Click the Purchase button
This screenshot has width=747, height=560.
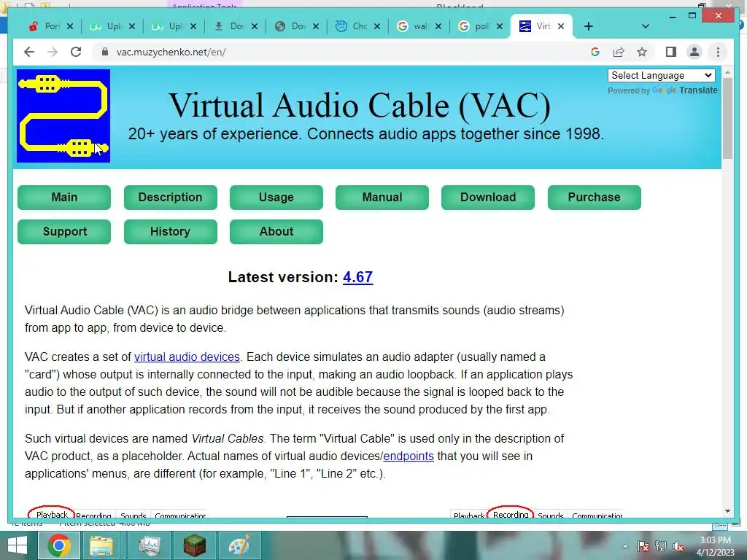pyautogui.click(x=594, y=197)
